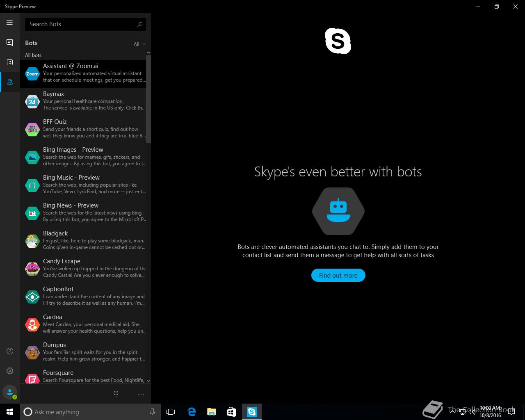525x420 pixels.
Task: Select the Bots view icon
Action: pos(10,82)
